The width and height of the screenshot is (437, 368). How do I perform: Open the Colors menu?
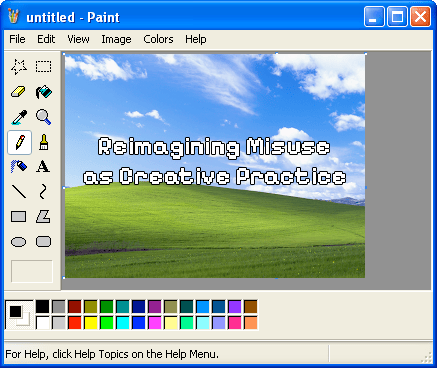point(158,39)
